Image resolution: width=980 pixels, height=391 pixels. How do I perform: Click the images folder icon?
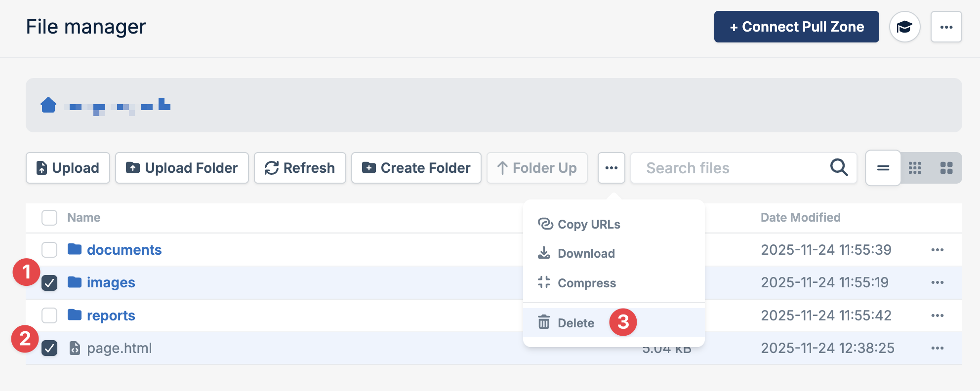(x=75, y=282)
